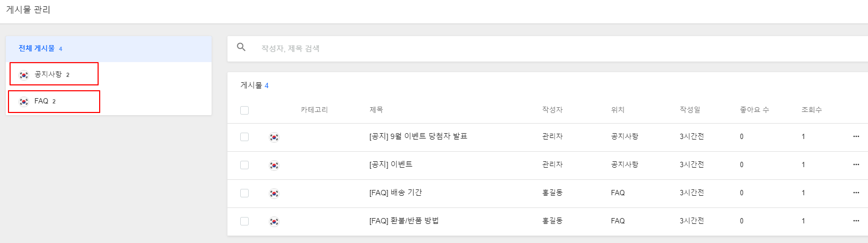Screen dimensions: 868x243
Task: Click the search magnifier icon
Action: [x=241, y=47]
